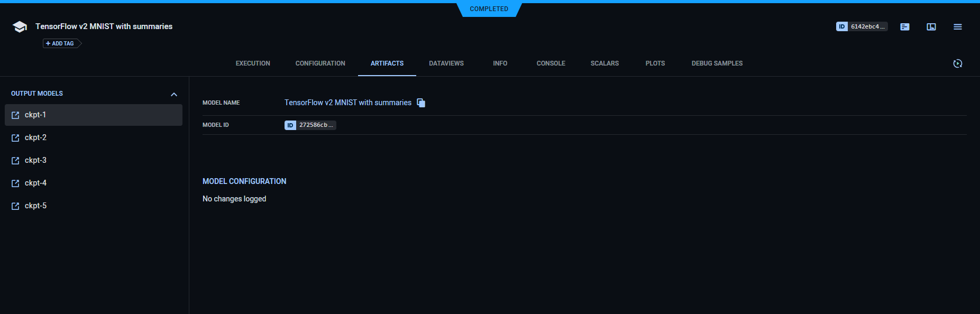Copy the experiment ID 6142ebc4 badge
Image resolution: width=980 pixels, height=314 pixels.
point(862,26)
